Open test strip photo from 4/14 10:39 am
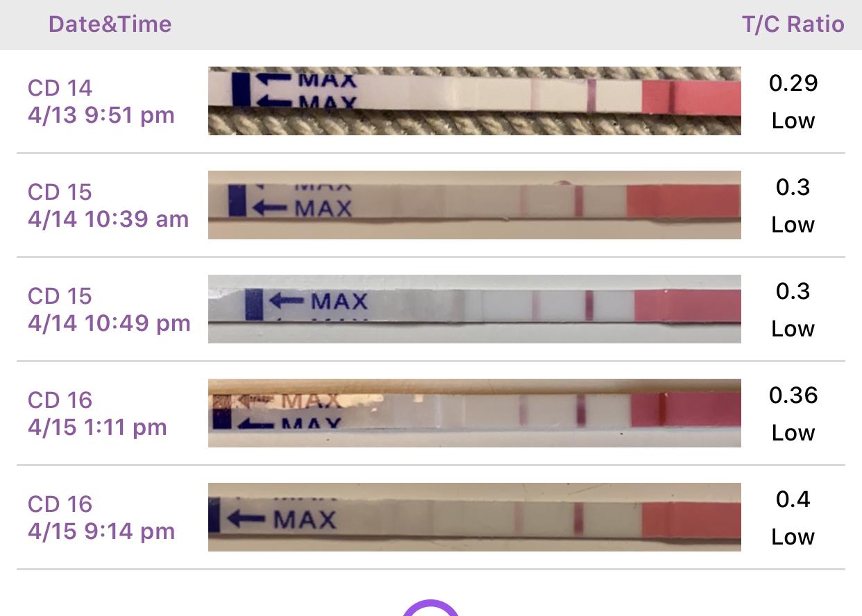 475,205
